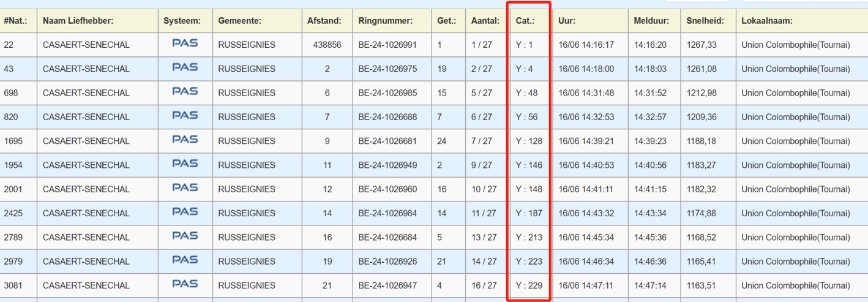Click the Afstand: column header

pyautogui.click(x=324, y=21)
